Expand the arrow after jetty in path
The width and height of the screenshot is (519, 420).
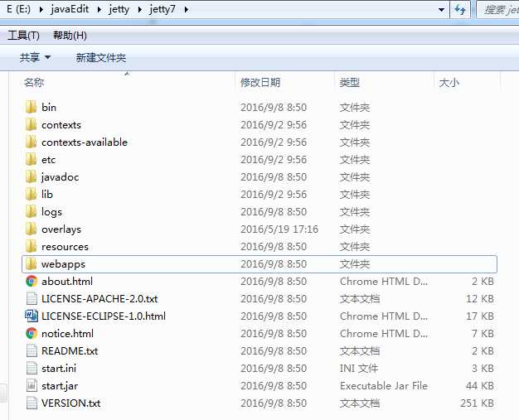click(x=139, y=9)
